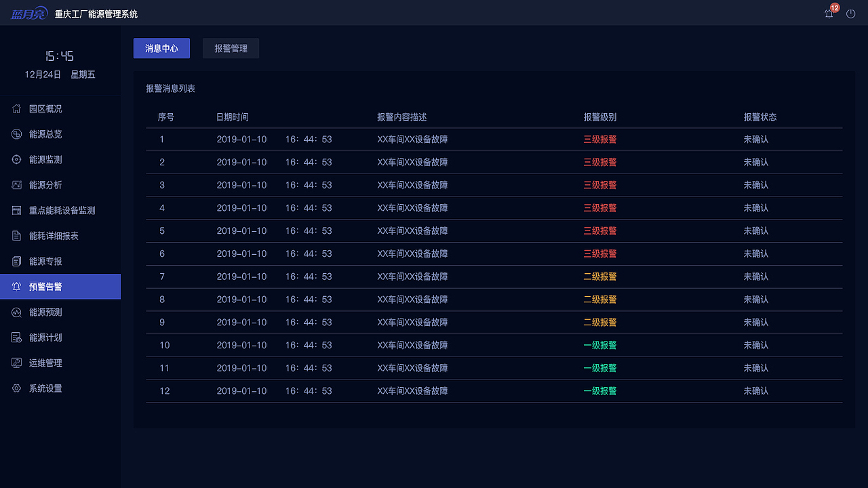868x488 pixels.
Task: Click the 能源监测 sidebar icon
Action: pos(17,159)
